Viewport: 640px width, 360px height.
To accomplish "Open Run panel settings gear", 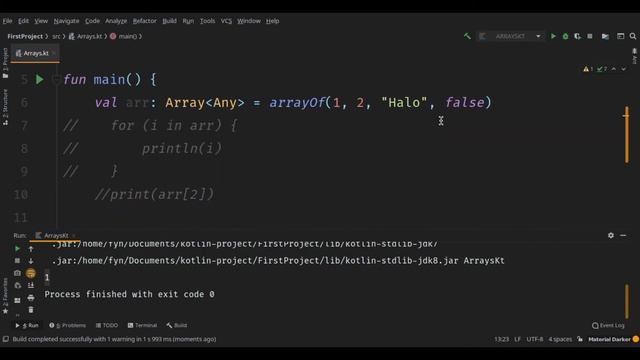I will tap(611, 236).
